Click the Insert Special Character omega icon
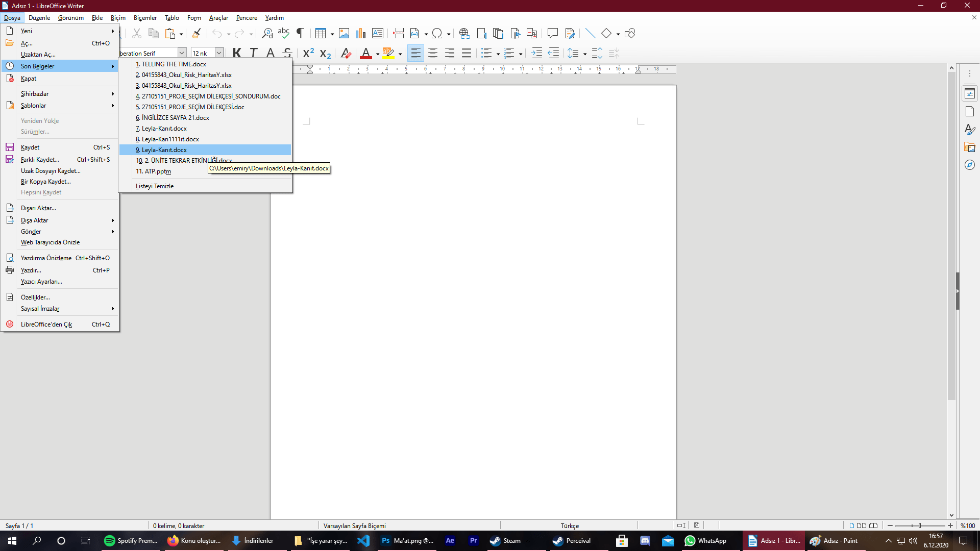This screenshot has height=551, width=980. click(x=437, y=34)
